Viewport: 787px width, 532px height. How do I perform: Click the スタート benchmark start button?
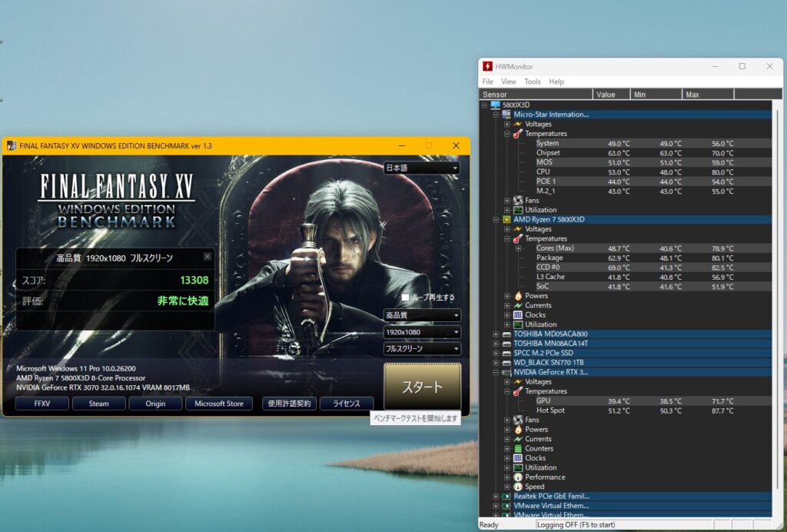click(422, 387)
